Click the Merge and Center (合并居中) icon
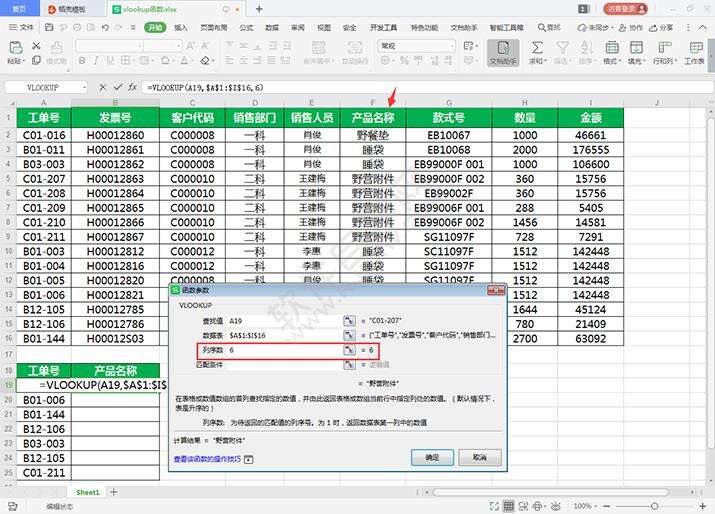The width and height of the screenshot is (715, 514). [x=319, y=47]
